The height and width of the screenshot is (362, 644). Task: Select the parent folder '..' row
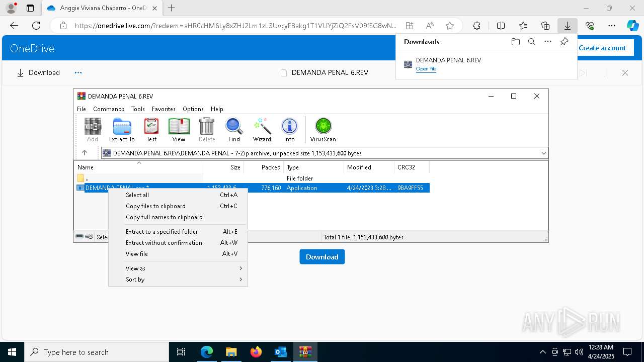(252, 178)
